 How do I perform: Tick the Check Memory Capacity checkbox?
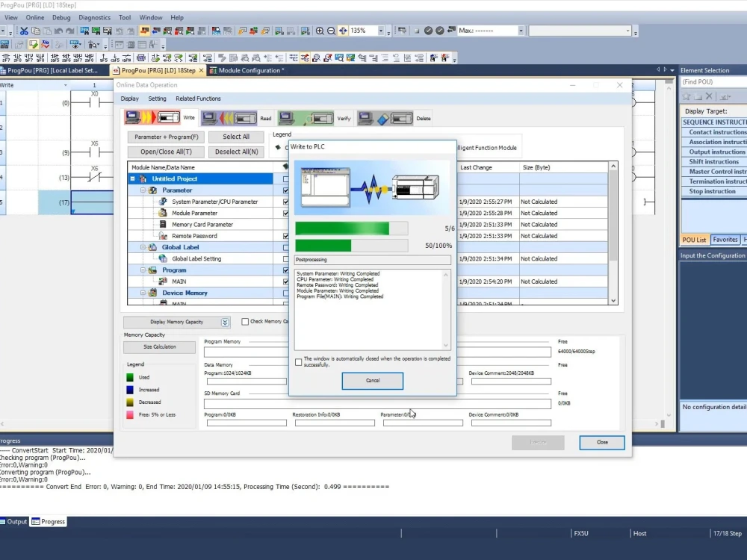click(x=245, y=322)
